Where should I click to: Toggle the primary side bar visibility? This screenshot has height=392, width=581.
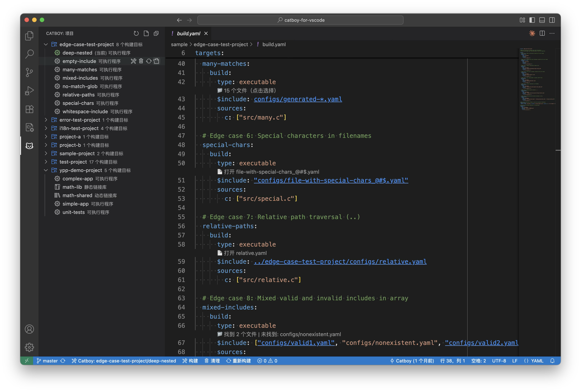click(x=532, y=20)
